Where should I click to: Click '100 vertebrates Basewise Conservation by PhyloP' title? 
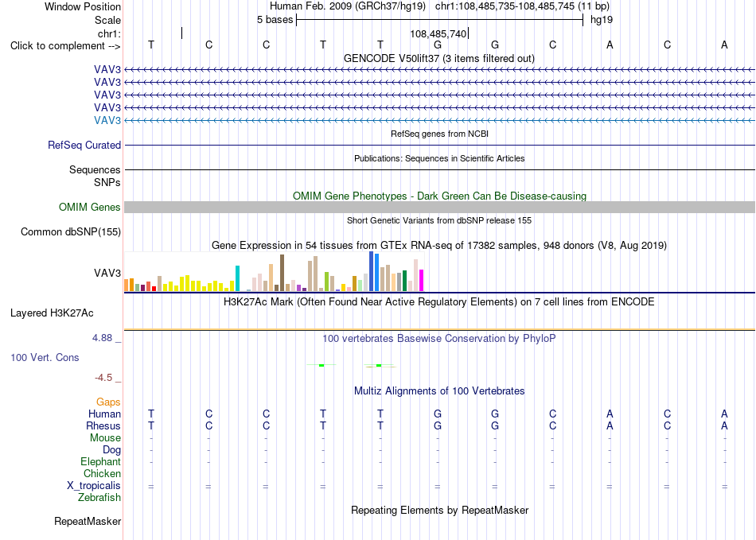pyautogui.click(x=439, y=339)
